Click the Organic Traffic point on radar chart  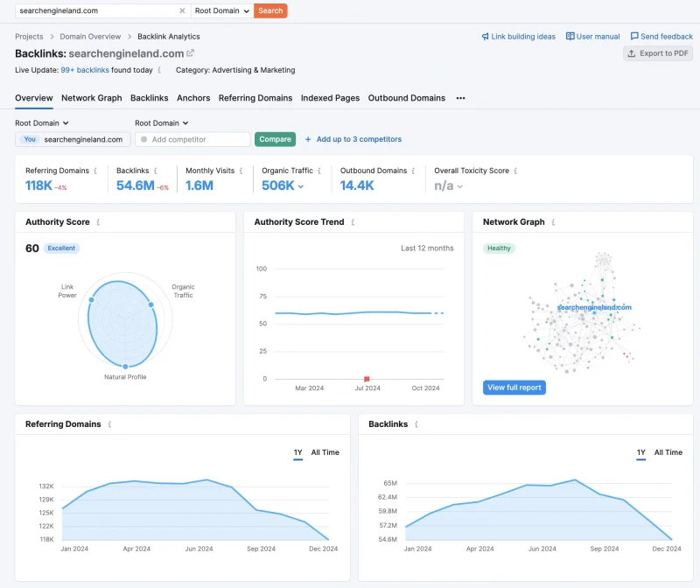pos(151,304)
